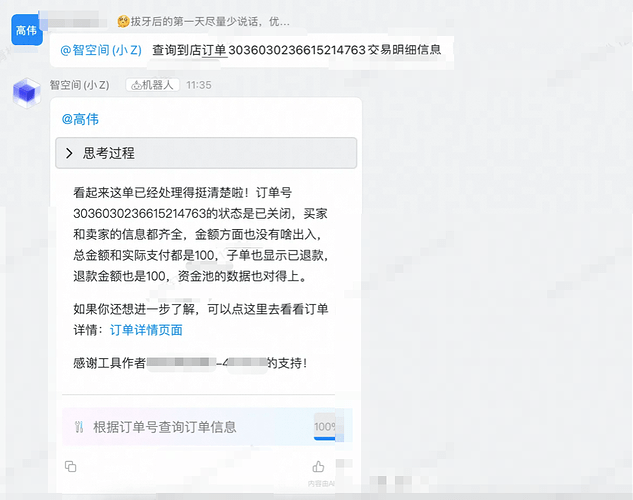Click the @智空间 (小Z) mention

(x=101, y=50)
